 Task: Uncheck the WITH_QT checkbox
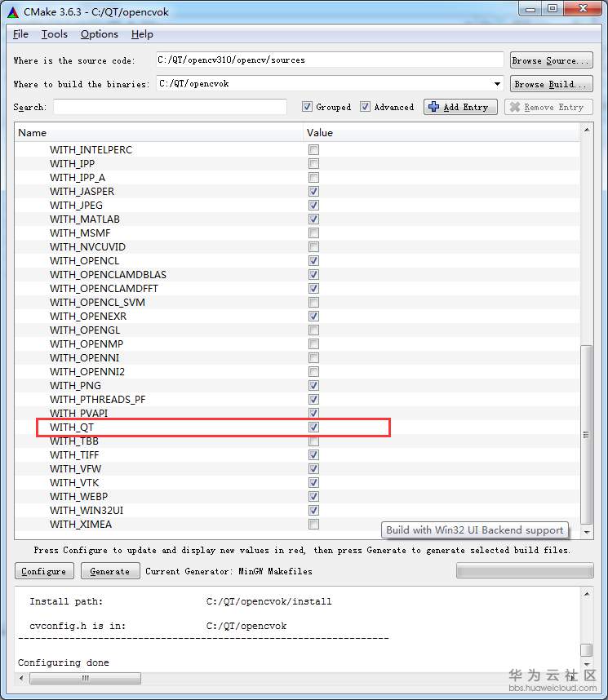[x=313, y=428]
